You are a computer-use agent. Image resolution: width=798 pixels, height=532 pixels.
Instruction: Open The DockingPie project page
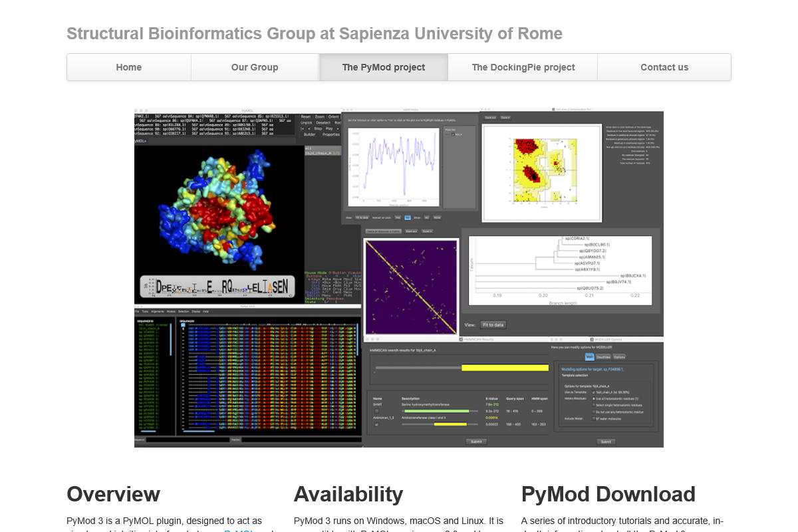pos(523,67)
